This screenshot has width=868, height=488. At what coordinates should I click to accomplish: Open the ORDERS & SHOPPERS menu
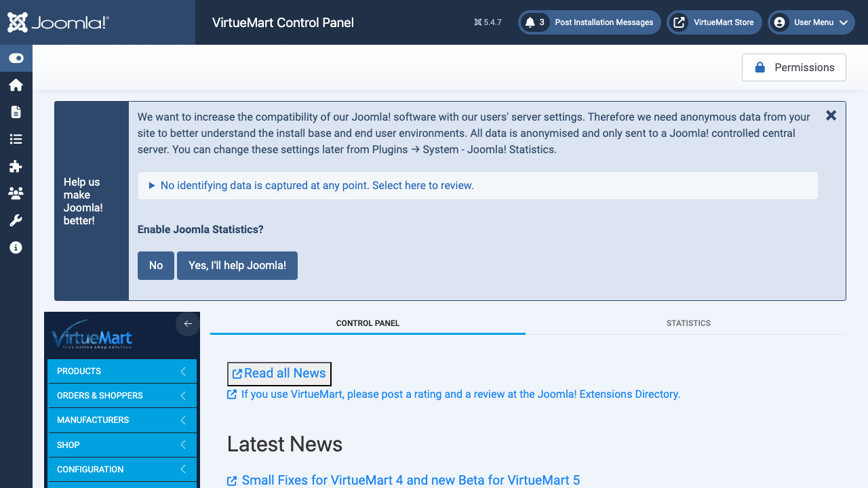pyautogui.click(x=122, y=396)
